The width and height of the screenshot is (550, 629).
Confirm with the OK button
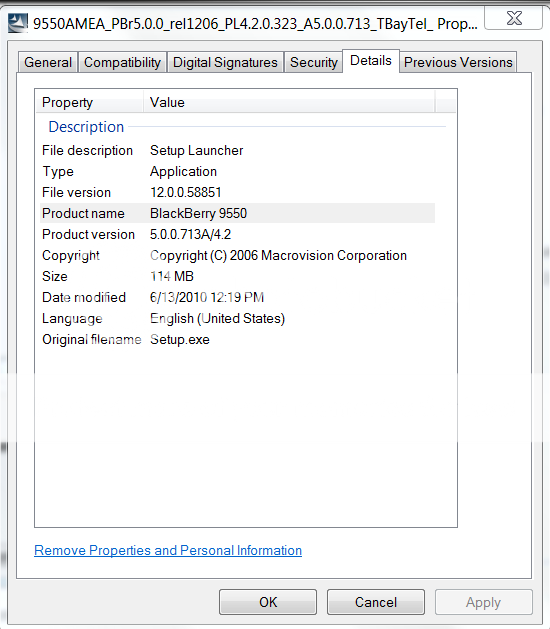tap(268, 602)
